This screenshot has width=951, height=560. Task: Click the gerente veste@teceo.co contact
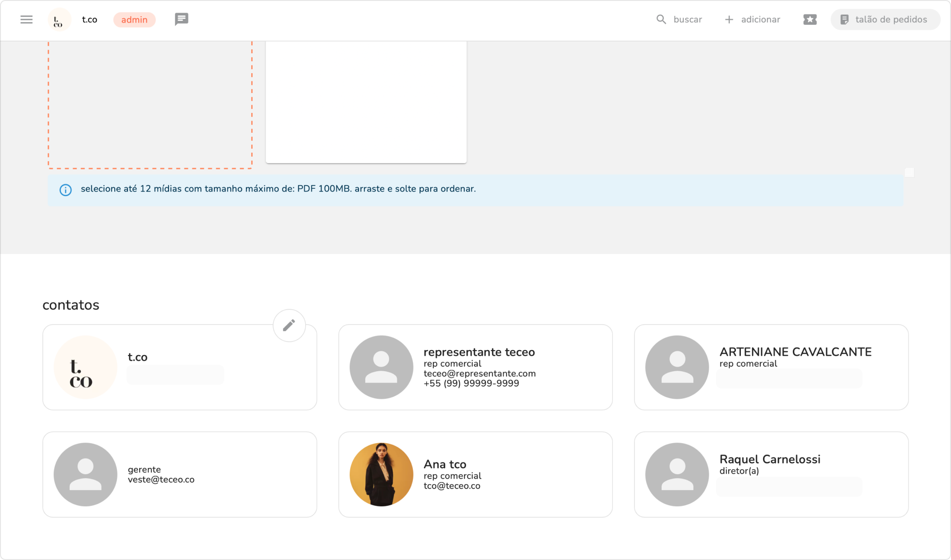click(x=179, y=474)
